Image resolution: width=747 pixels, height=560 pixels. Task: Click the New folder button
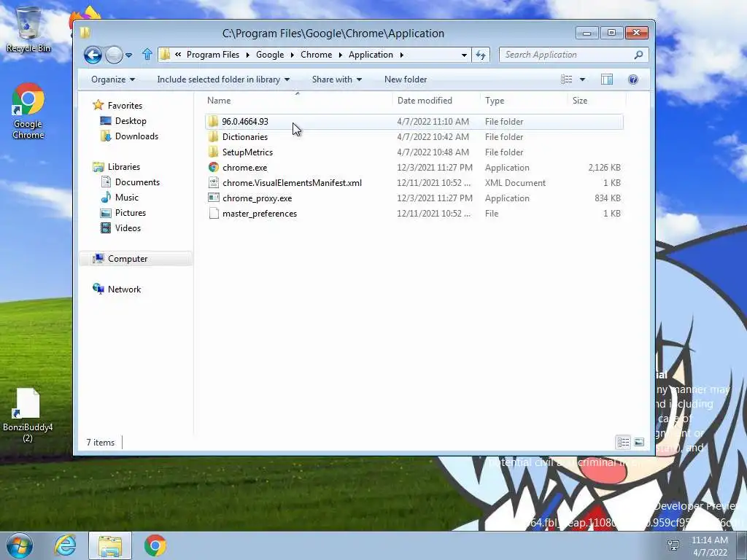[406, 79]
